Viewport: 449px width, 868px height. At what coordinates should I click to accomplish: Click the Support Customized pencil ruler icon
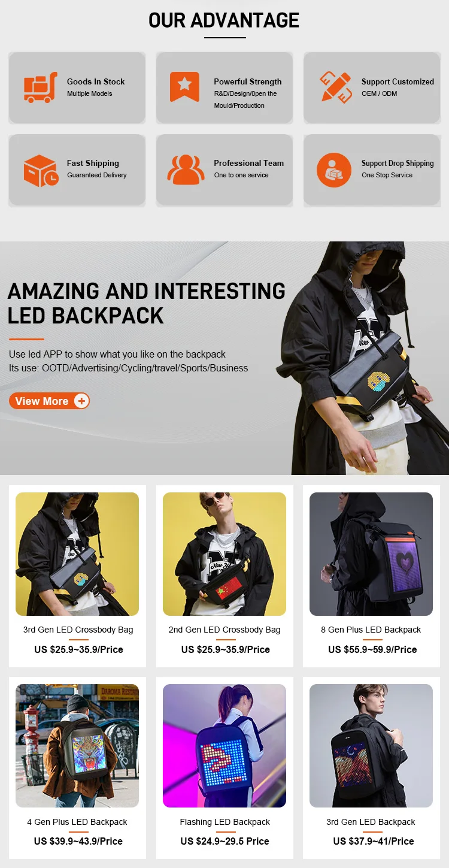pyautogui.click(x=335, y=87)
